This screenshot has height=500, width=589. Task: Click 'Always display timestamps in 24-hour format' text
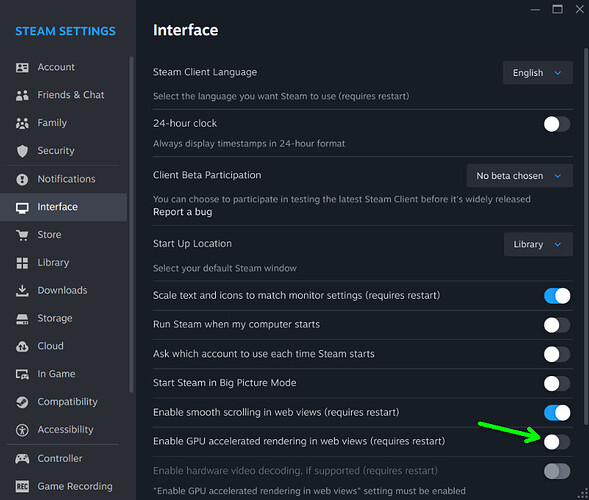[249, 144]
